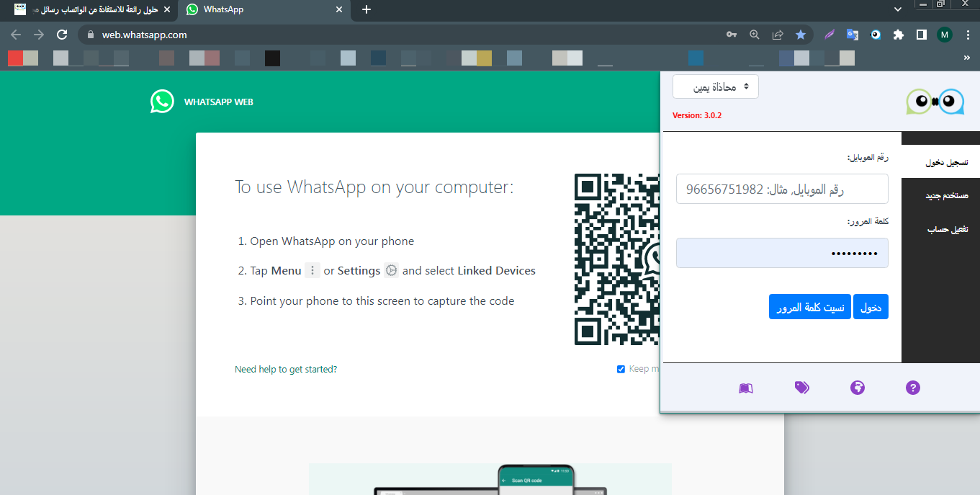Open the محاذاة يمين alignment dropdown
Image resolution: width=980 pixels, height=495 pixels.
click(x=715, y=86)
